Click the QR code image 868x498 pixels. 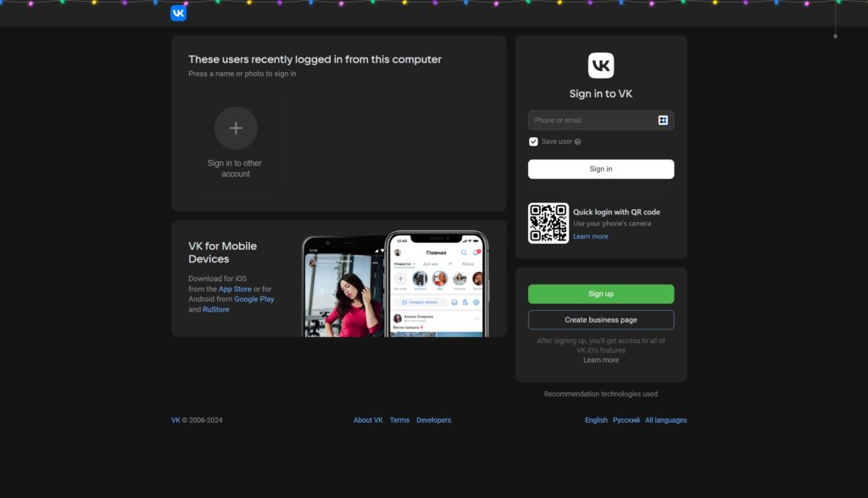click(548, 224)
